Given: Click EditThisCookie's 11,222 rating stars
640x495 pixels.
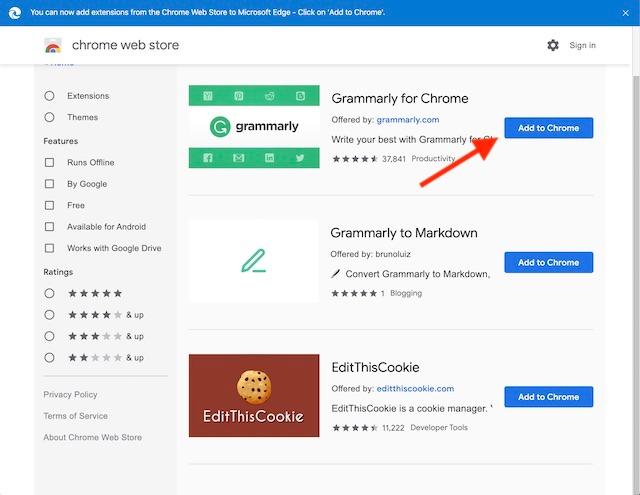Looking at the screenshot, I should (355, 428).
